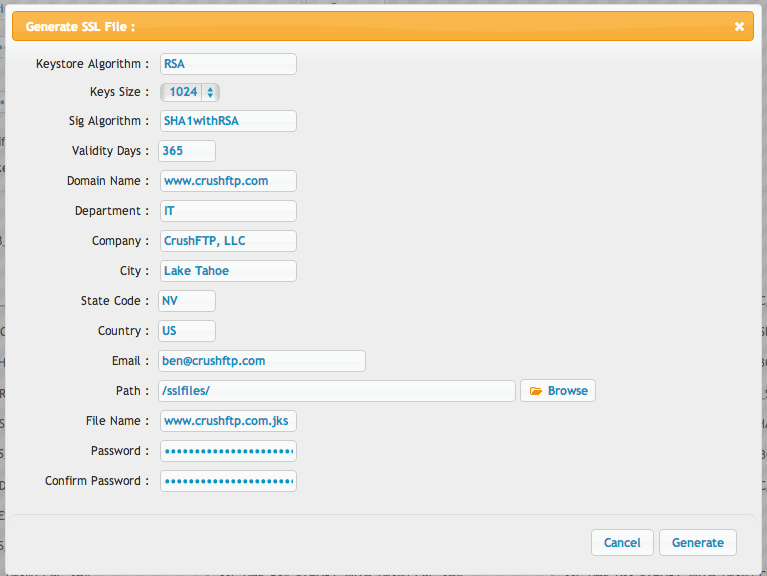Screen dimensions: 767x576
Task: Click the Email input field
Action: pyautogui.click(x=262, y=361)
